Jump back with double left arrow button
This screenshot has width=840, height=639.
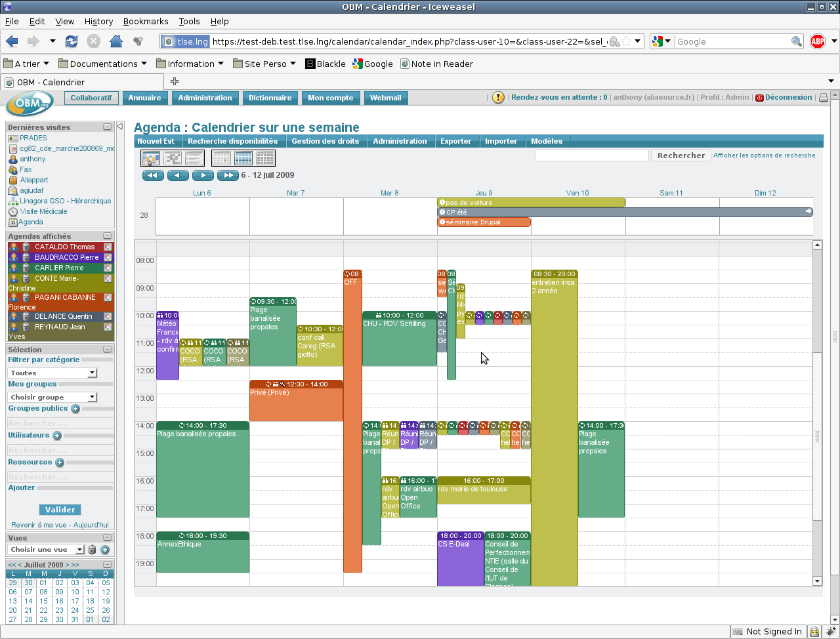pyautogui.click(x=153, y=175)
